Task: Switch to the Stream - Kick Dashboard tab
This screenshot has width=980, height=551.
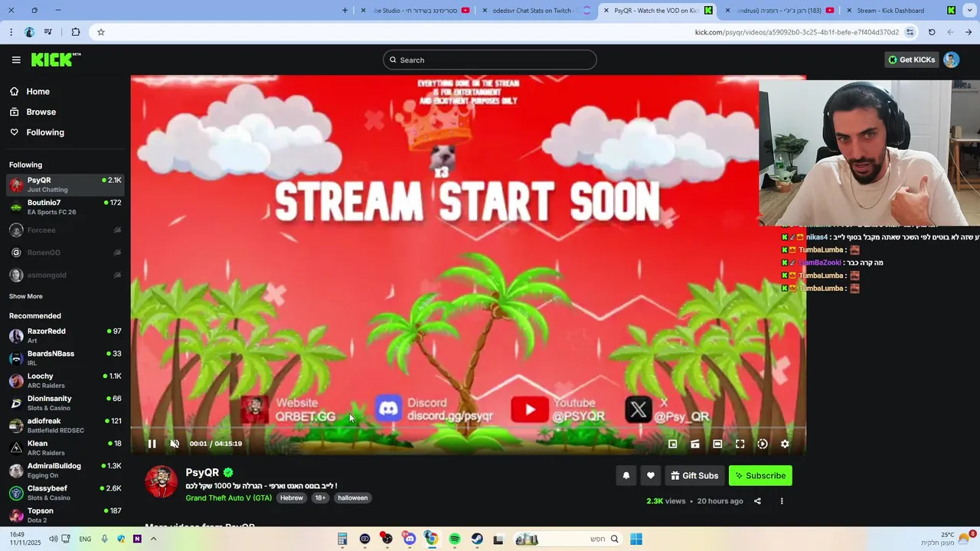Action: 901,11
